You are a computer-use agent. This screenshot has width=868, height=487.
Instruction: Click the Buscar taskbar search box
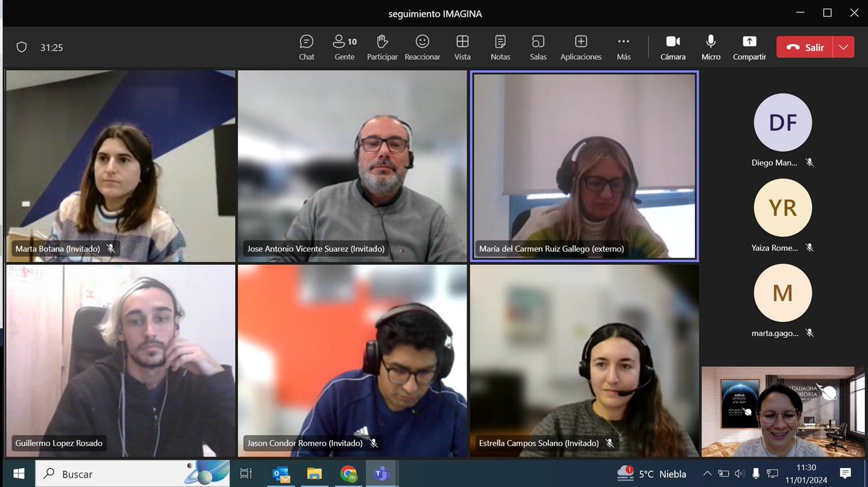pos(133,474)
